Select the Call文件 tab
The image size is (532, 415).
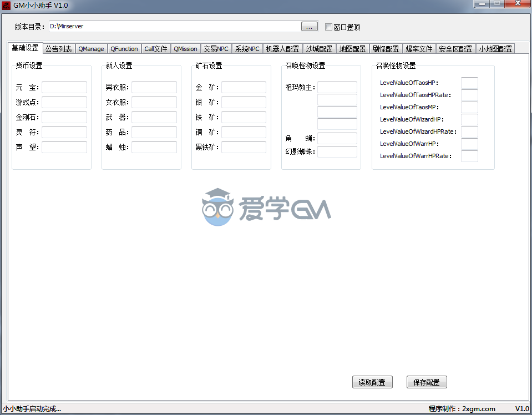[156, 49]
